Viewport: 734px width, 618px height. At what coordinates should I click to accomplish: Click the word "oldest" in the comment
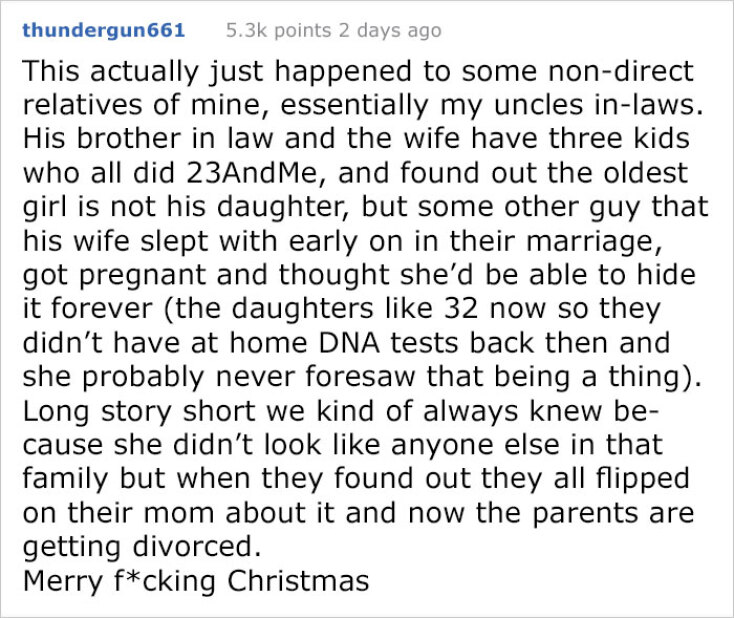642,172
